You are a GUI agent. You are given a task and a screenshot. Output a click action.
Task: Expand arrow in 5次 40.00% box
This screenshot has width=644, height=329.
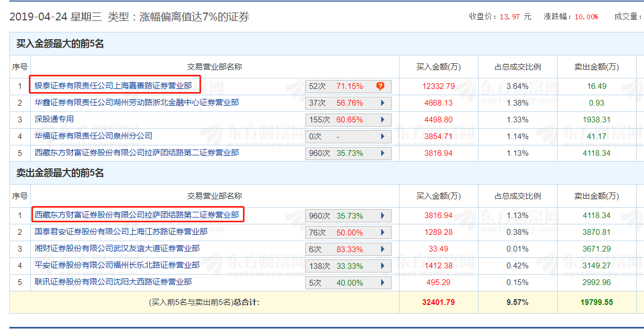(x=383, y=282)
